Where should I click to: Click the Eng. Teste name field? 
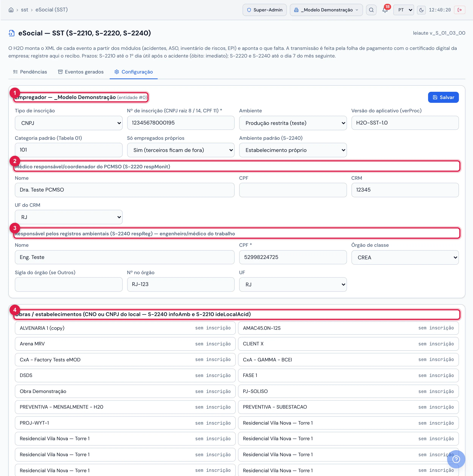click(125, 257)
